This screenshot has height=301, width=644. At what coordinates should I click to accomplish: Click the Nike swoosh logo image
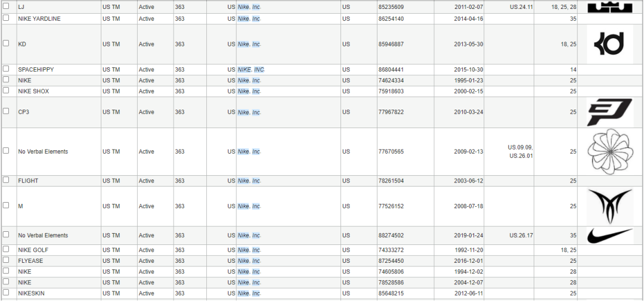coord(609,235)
